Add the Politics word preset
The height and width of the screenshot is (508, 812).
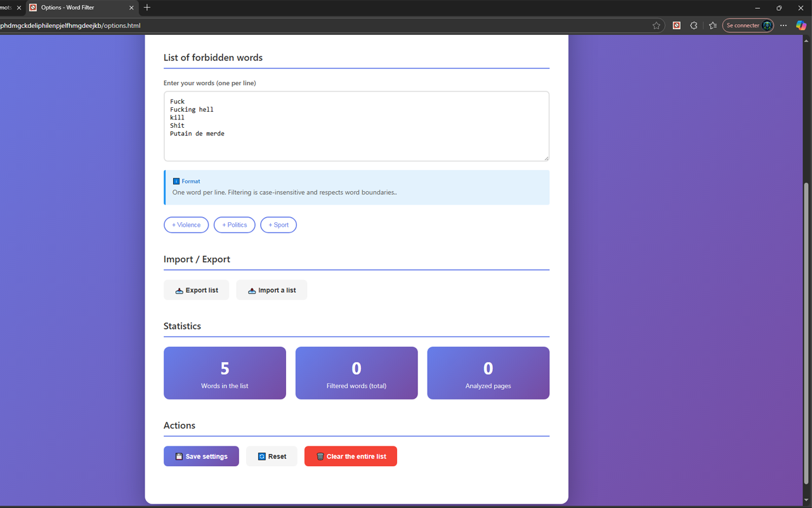pyautogui.click(x=234, y=225)
